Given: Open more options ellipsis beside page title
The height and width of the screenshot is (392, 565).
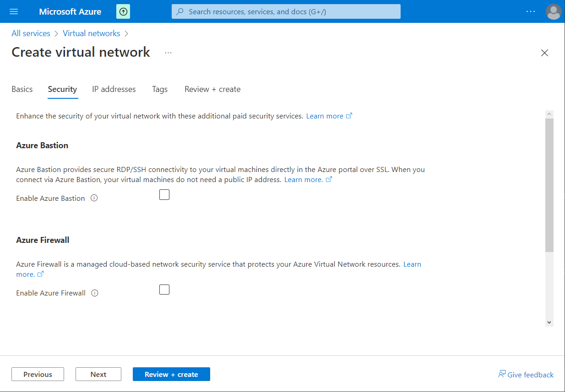Looking at the screenshot, I should [x=168, y=53].
